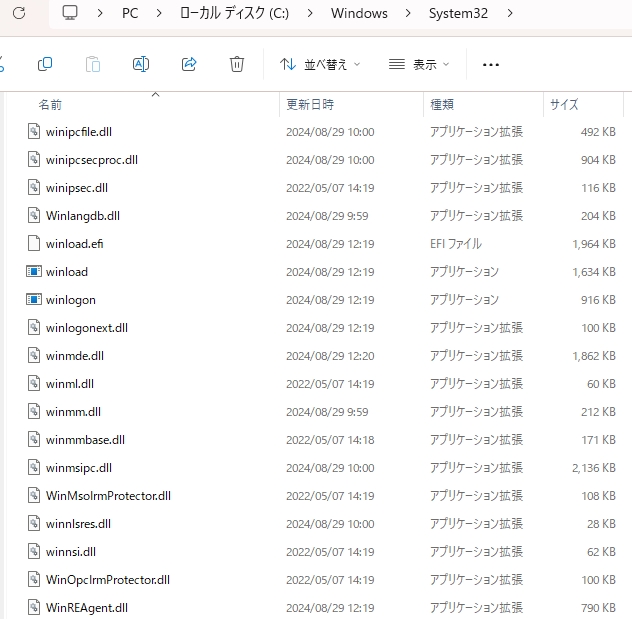Go to Windows folder in breadcrumb
Image resolution: width=632 pixels, height=619 pixels.
pos(359,13)
